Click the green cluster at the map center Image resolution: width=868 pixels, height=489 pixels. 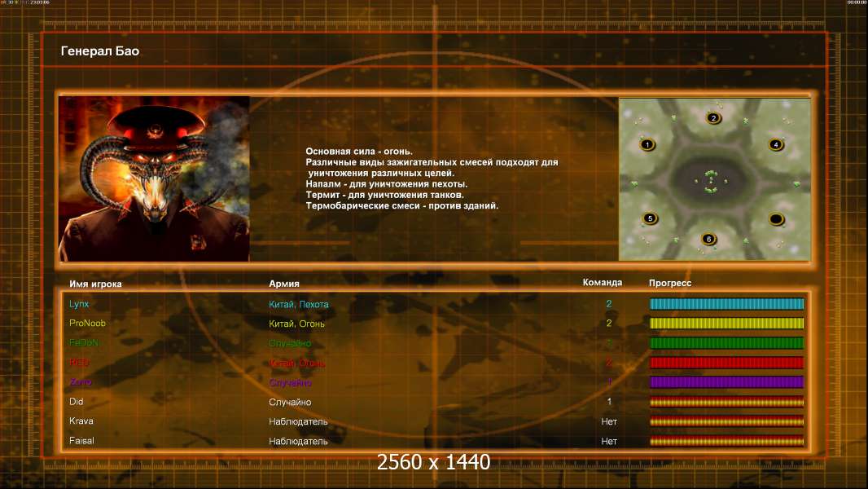[x=711, y=182]
